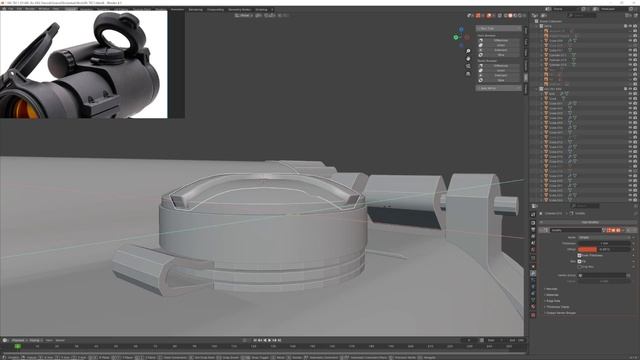640x360 pixels.
Task: Click Auto Boolean Union button
Action: coord(500,45)
